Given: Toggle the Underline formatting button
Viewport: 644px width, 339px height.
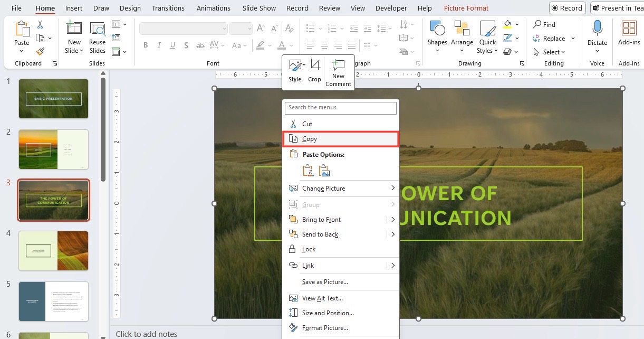Looking at the screenshot, I should [x=173, y=45].
